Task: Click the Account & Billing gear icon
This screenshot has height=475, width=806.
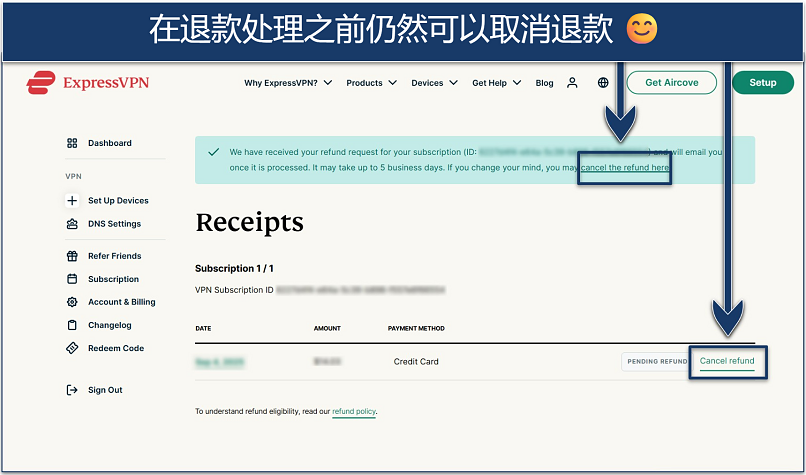Action: pos(72,302)
